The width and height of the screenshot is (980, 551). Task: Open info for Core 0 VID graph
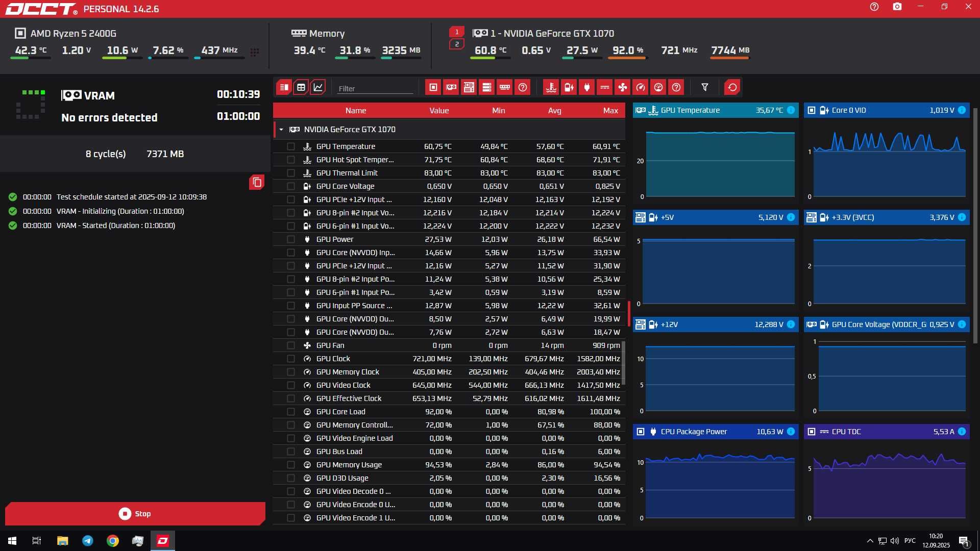[x=962, y=110]
